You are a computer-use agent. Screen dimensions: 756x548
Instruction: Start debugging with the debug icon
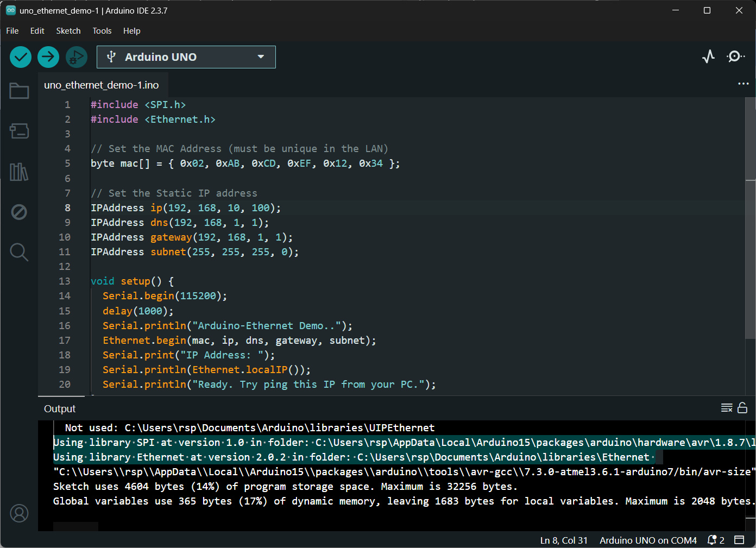[77, 57]
